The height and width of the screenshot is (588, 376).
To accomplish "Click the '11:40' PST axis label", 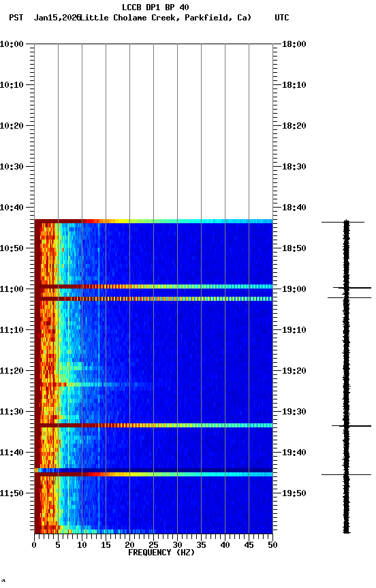I will pyautogui.click(x=12, y=453).
